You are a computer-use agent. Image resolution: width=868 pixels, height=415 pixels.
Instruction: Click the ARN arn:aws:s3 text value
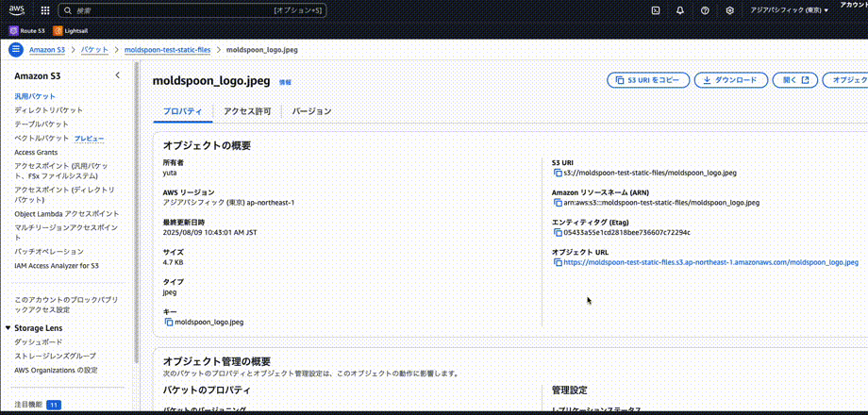661,203
